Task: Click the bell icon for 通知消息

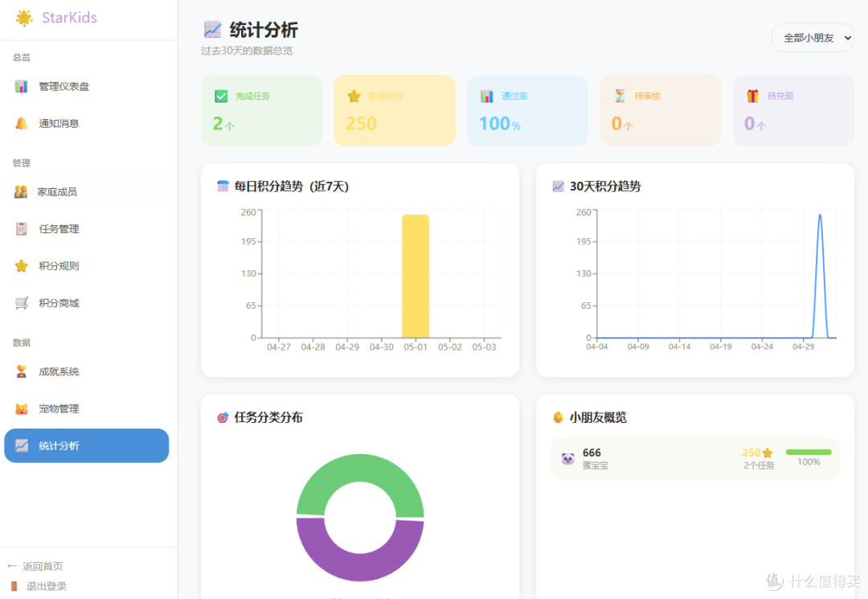Action: click(x=21, y=124)
